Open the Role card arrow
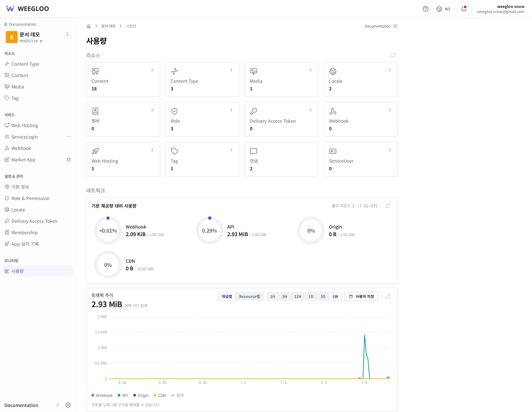Viewport: 532px width, 412px height. tap(231, 110)
